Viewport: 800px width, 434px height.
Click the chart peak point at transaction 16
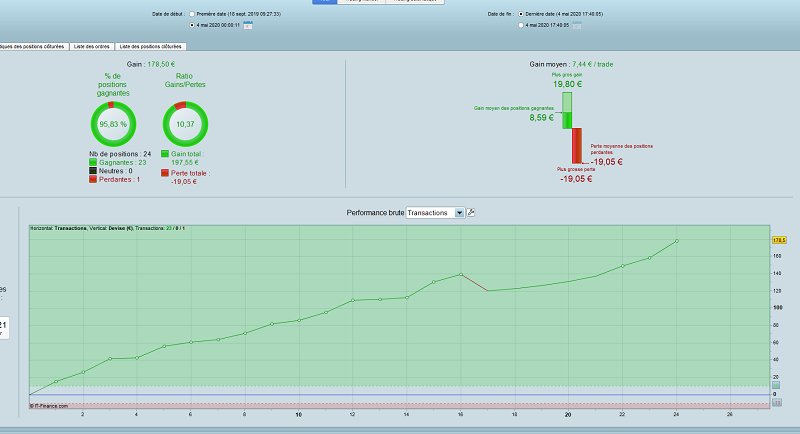coord(461,274)
